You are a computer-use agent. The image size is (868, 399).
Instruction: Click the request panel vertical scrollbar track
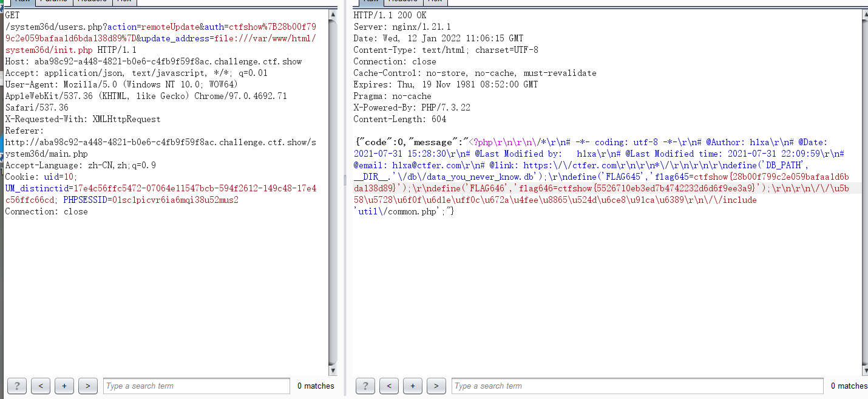coord(333,192)
